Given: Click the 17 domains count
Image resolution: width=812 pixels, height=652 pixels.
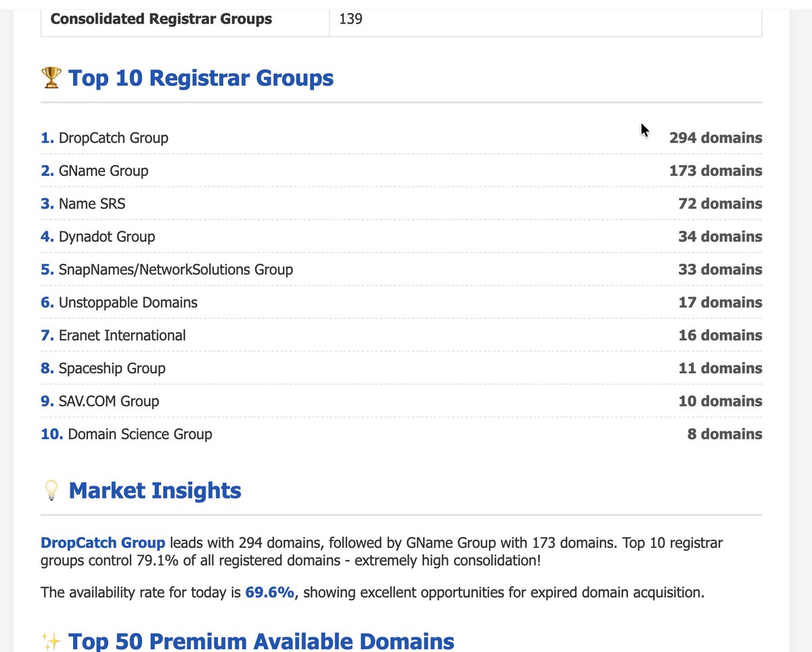Looking at the screenshot, I should coord(720,302).
